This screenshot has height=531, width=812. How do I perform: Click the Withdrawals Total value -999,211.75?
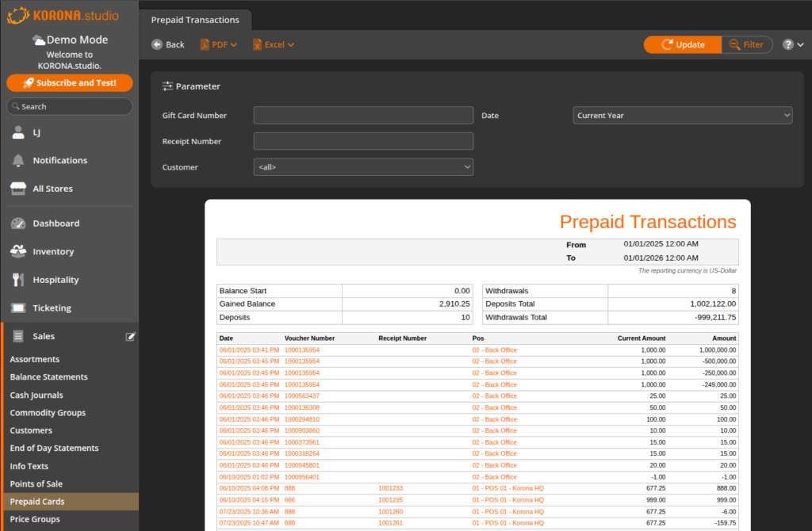[x=714, y=317]
